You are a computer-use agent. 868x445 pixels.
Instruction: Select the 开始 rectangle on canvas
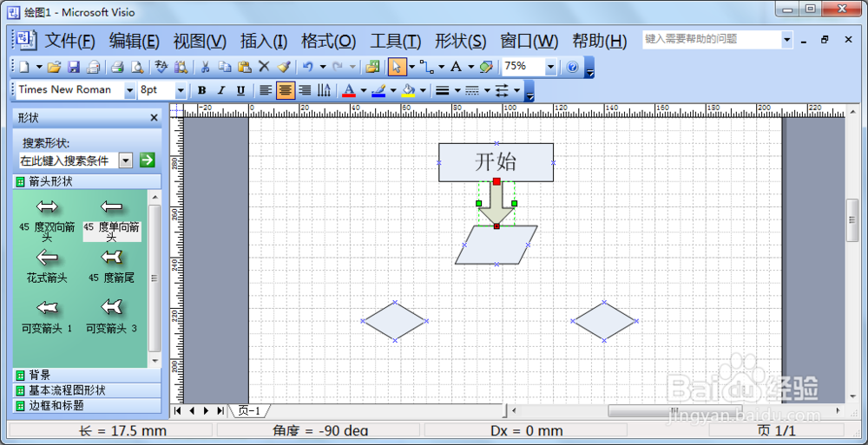pyautogui.click(x=496, y=162)
